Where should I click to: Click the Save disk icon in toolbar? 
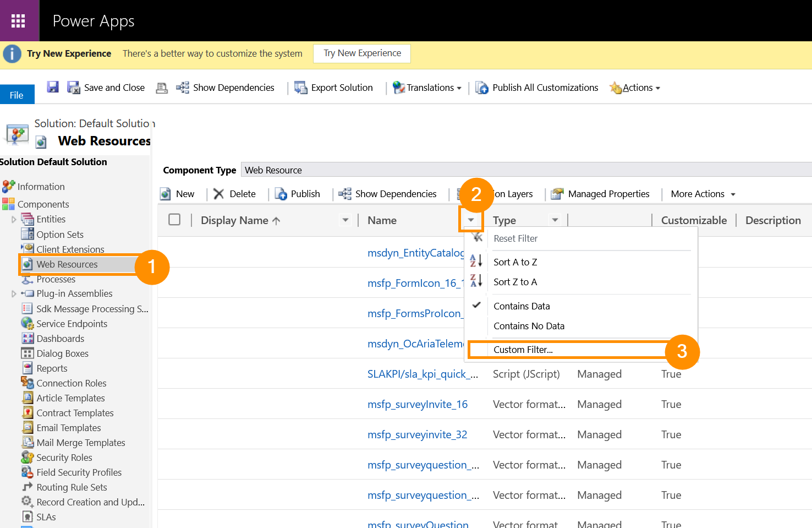point(53,87)
